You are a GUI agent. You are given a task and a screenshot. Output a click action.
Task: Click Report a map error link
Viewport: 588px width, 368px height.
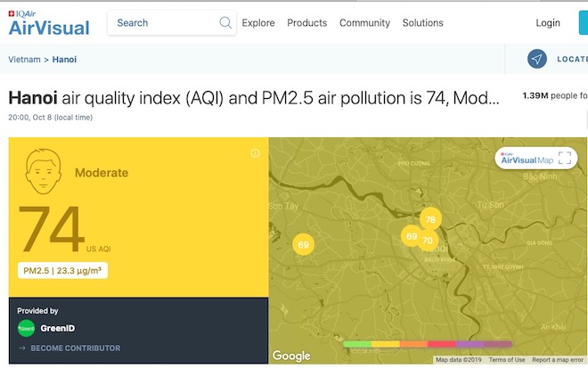(x=558, y=360)
